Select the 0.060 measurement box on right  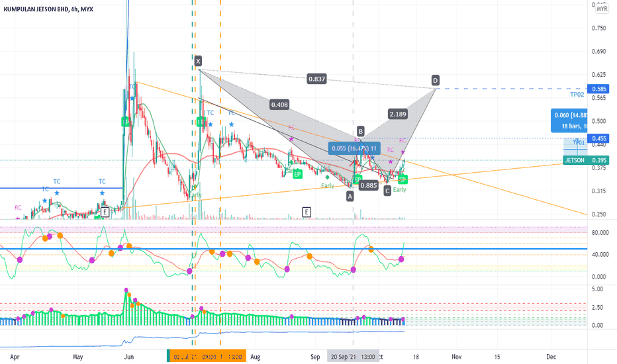[x=569, y=120]
